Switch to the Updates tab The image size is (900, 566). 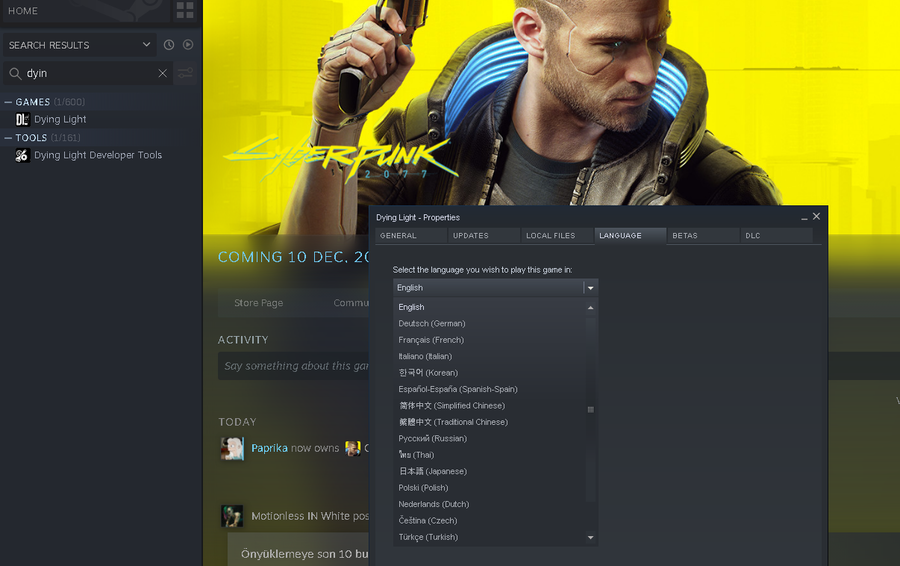click(484, 236)
